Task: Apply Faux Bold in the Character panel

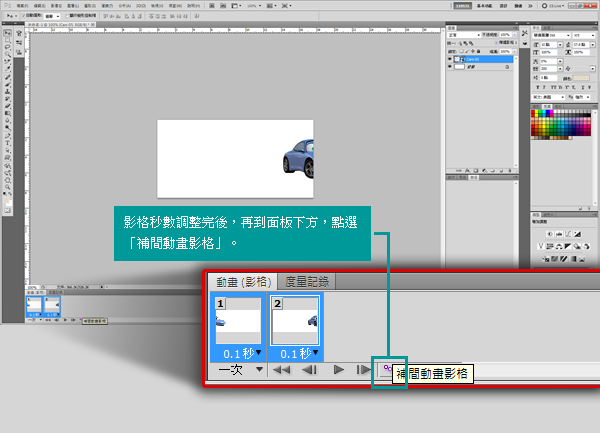Action: (x=538, y=87)
